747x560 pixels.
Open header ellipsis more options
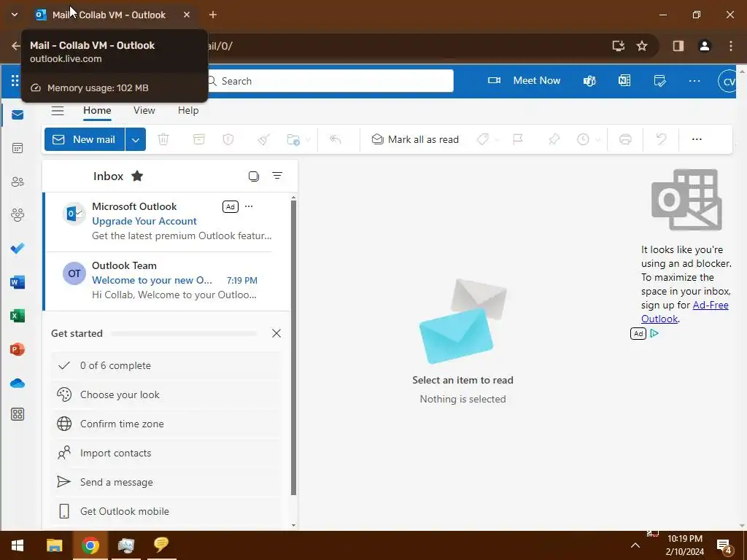(x=694, y=81)
